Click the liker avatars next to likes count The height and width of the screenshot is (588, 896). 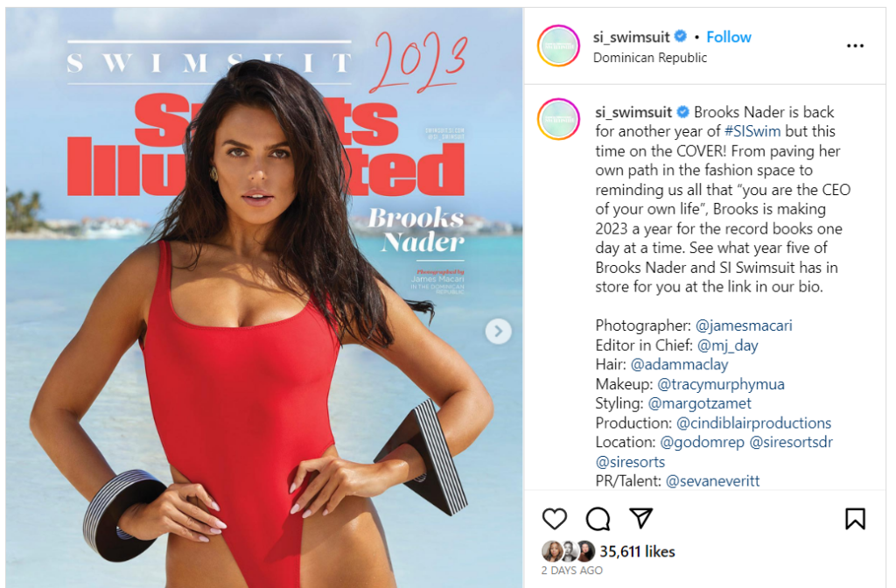point(568,551)
